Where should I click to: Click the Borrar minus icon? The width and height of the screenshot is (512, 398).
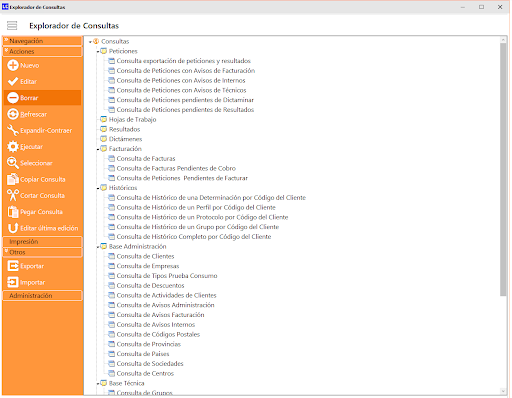click(x=13, y=98)
